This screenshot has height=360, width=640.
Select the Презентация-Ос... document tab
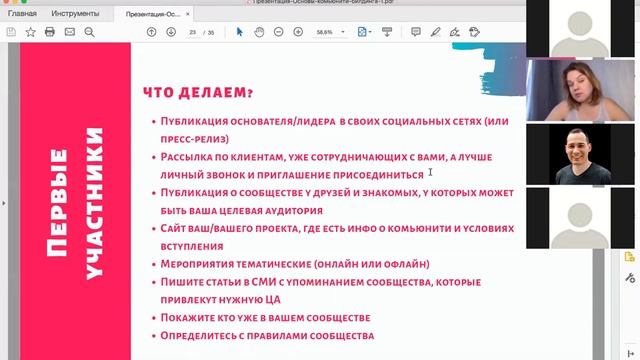click(153, 14)
